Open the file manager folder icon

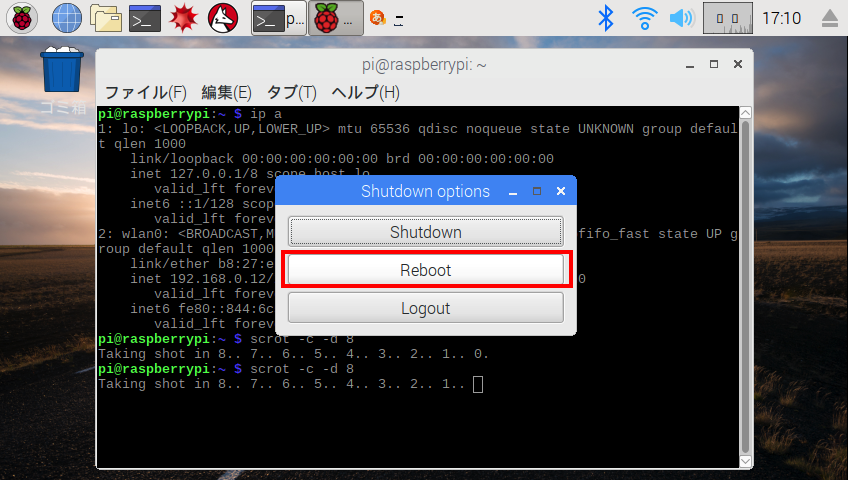(x=106, y=18)
